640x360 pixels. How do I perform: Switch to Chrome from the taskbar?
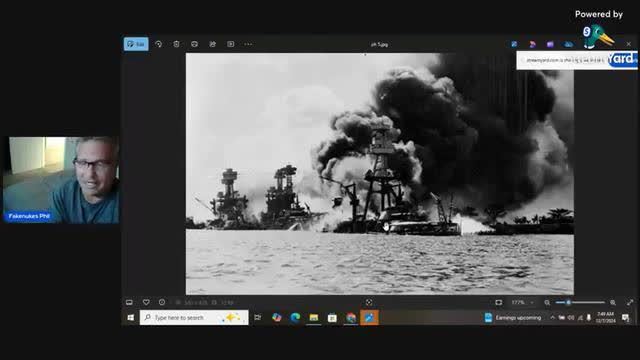(x=351, y=318)
